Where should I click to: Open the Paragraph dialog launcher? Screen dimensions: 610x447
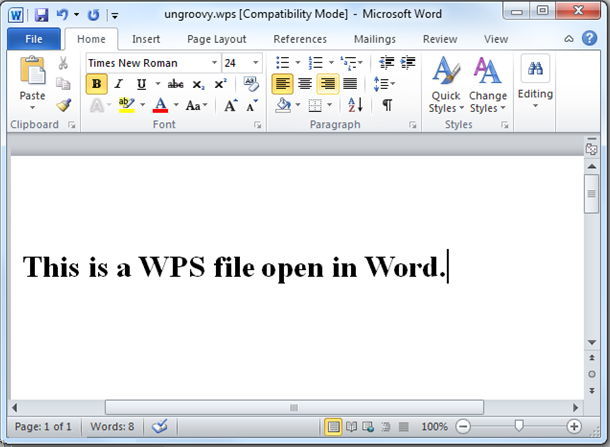click(412, 125)
